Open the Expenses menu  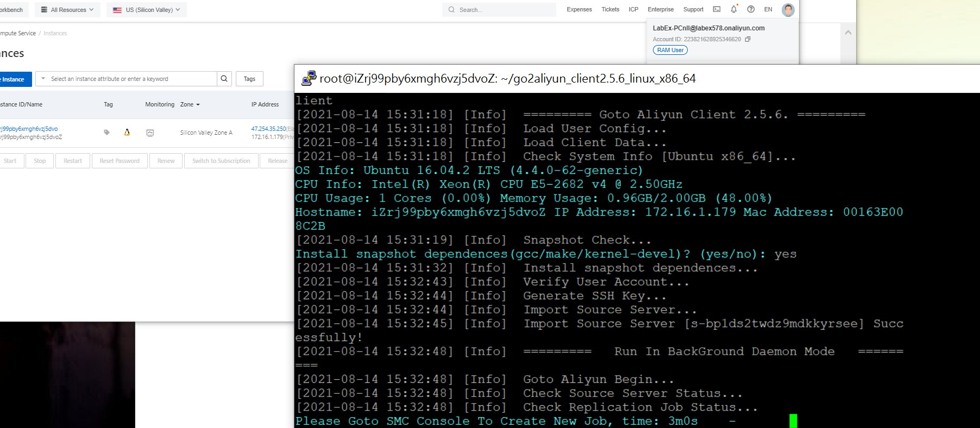(579, 9)
